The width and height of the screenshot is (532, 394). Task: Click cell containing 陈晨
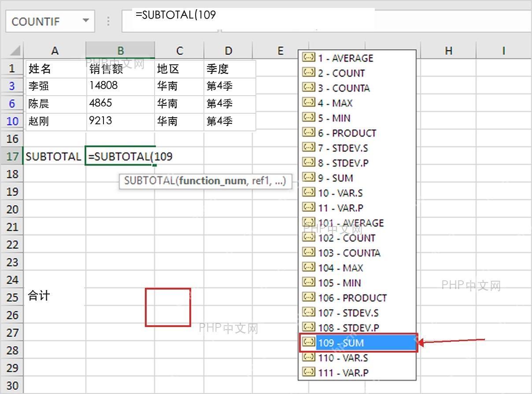click(x=56, y=104)
